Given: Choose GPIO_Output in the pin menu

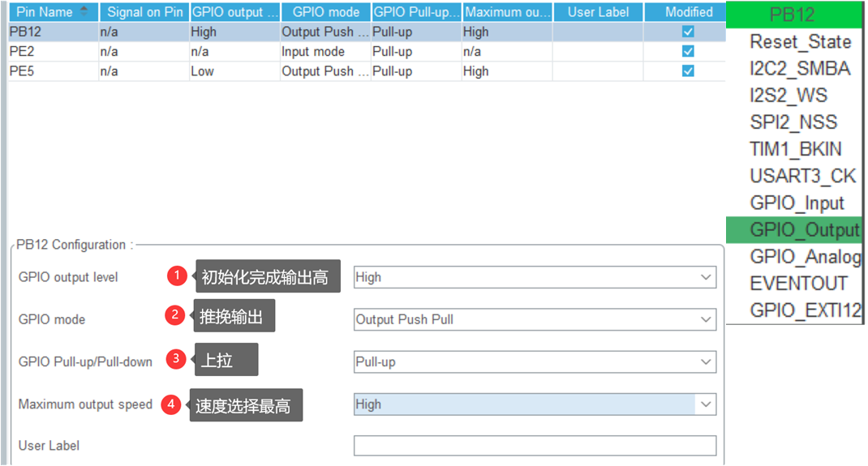Looking at the screenshot, I should pyautogui.click(x=803, y=230).
